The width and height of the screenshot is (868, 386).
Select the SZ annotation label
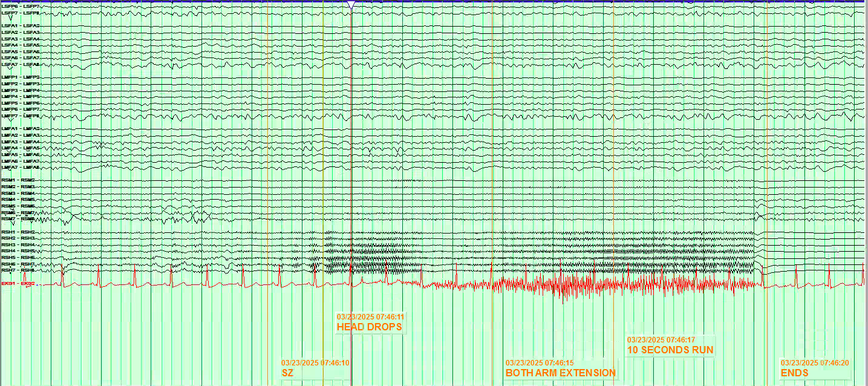287,373
